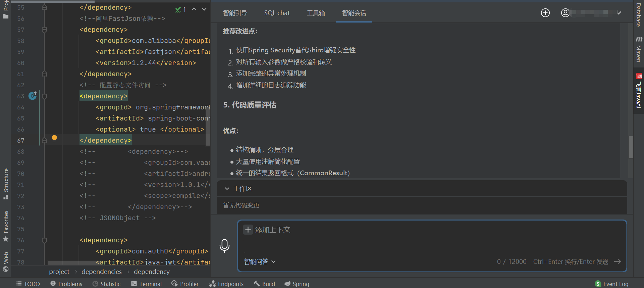Click the chat panel vertical scrollbar thumb
Screen dimensions: 644x288
[631, 147]
